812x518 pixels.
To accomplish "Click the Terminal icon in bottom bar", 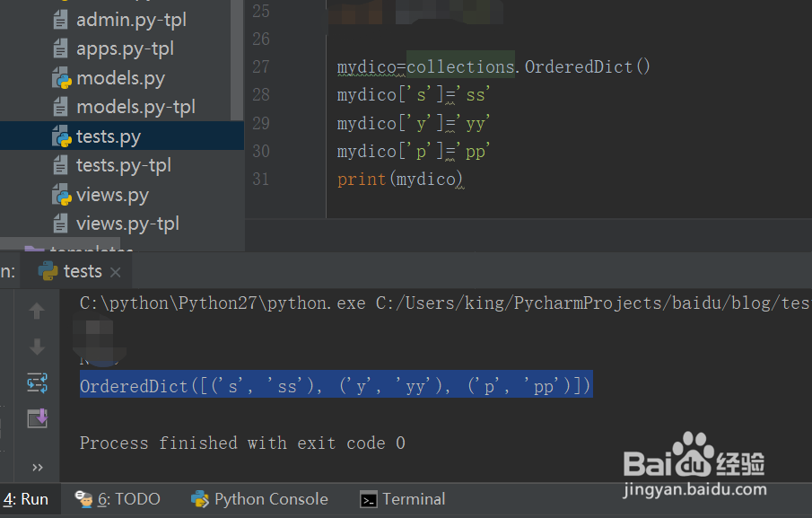I will [x=368, y=498].
